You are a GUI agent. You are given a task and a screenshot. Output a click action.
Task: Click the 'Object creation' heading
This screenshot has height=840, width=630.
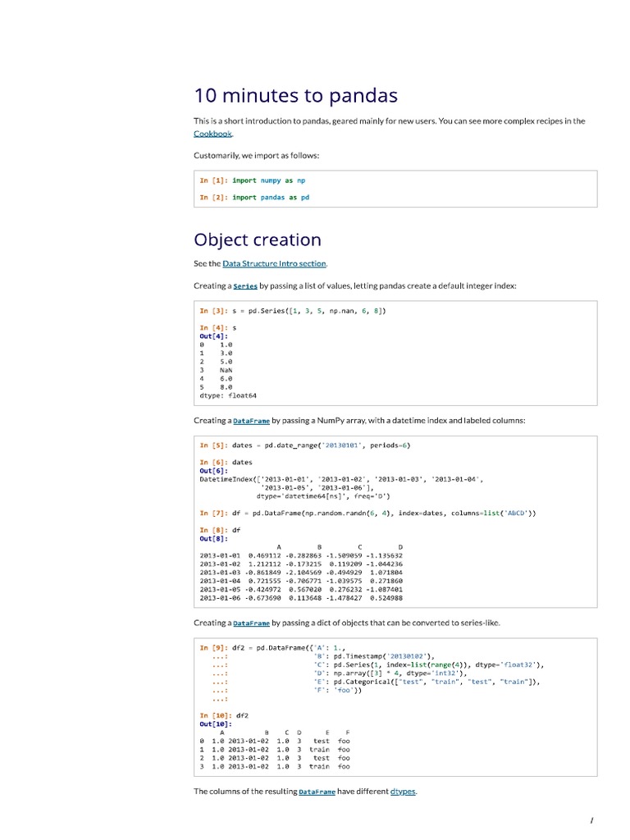[258, 240]
